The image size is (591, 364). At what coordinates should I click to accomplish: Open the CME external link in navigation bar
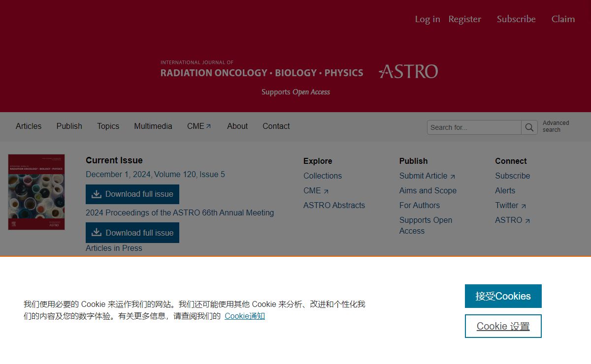click(x=199, y=126)
